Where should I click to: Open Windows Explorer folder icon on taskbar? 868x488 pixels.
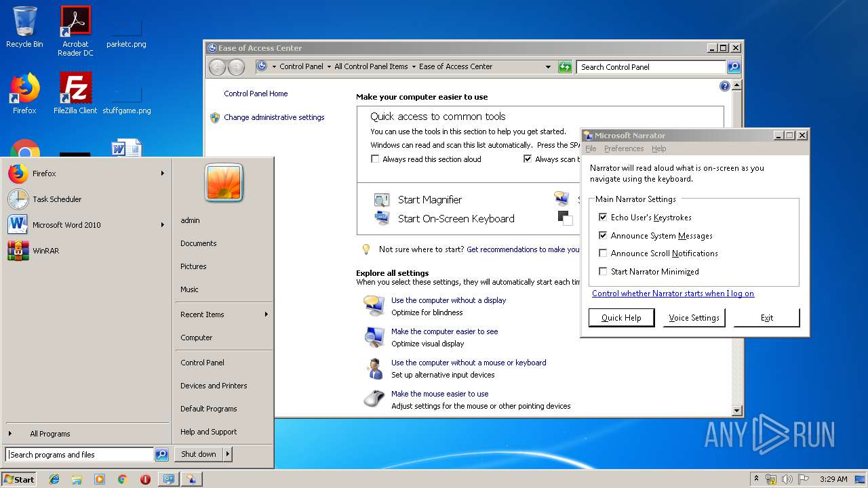[77, 479]
